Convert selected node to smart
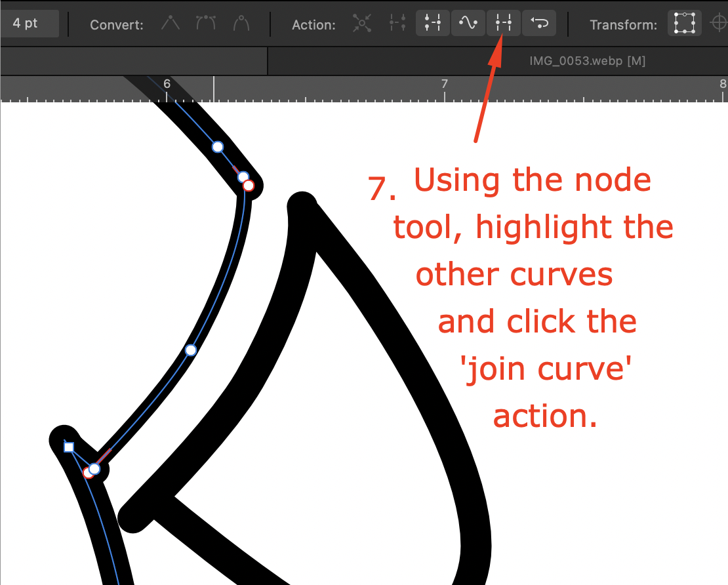 point(241,24)
